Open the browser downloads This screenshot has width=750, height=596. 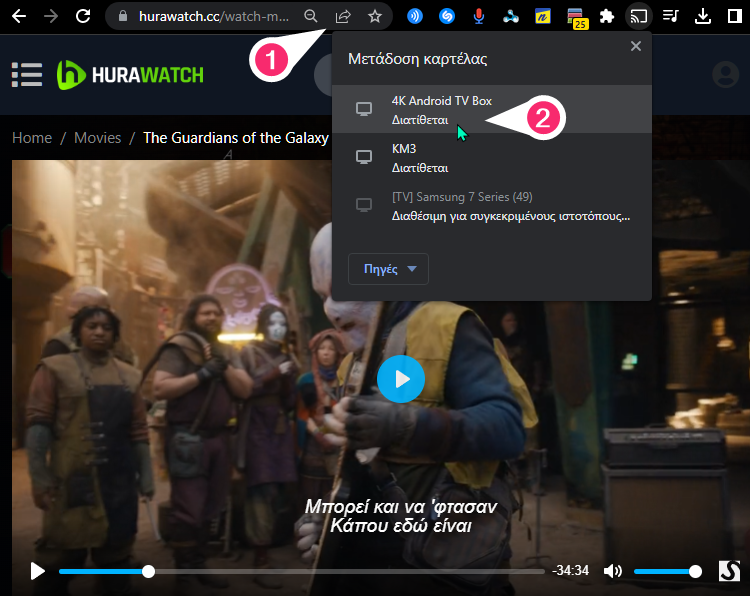click(x=703, y=16)
